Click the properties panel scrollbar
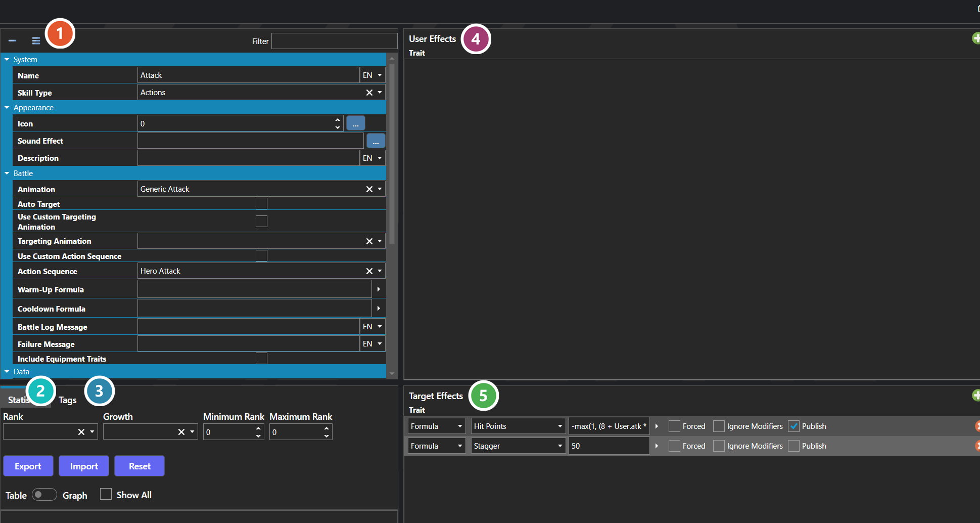 click(392, 153)
